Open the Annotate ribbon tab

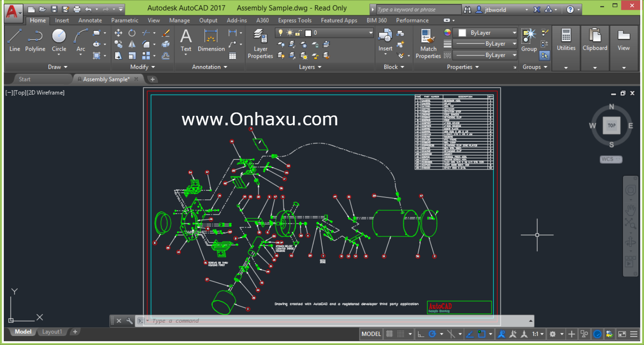point(90,20)
